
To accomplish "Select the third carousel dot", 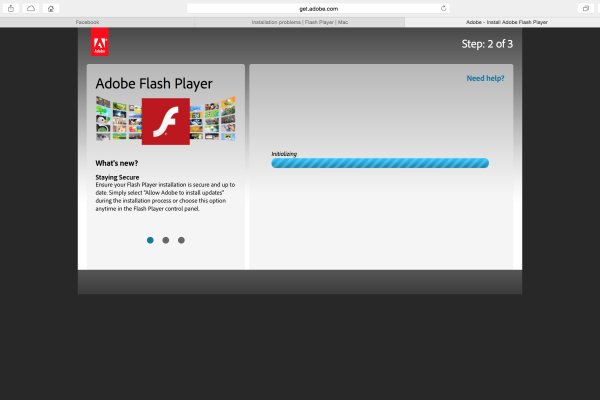I will pyautogui.click(x=181, y=240).
